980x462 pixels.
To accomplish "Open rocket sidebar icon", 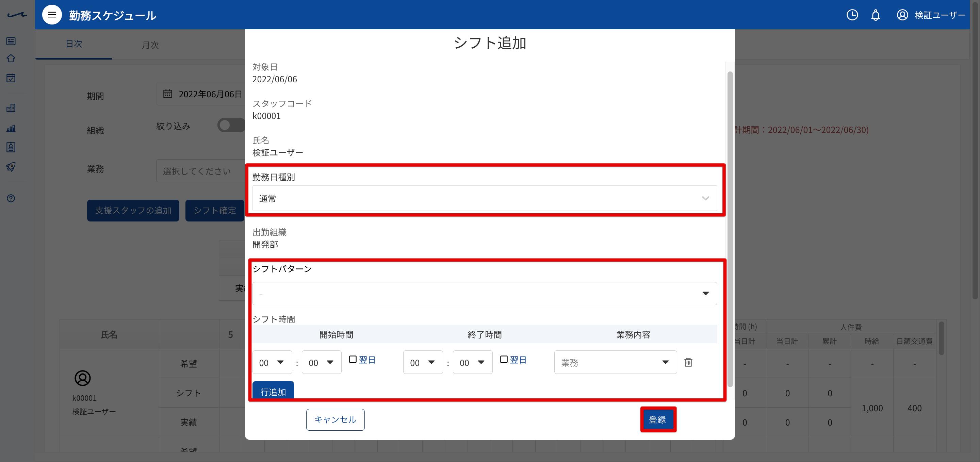I will tap(11, 167).
